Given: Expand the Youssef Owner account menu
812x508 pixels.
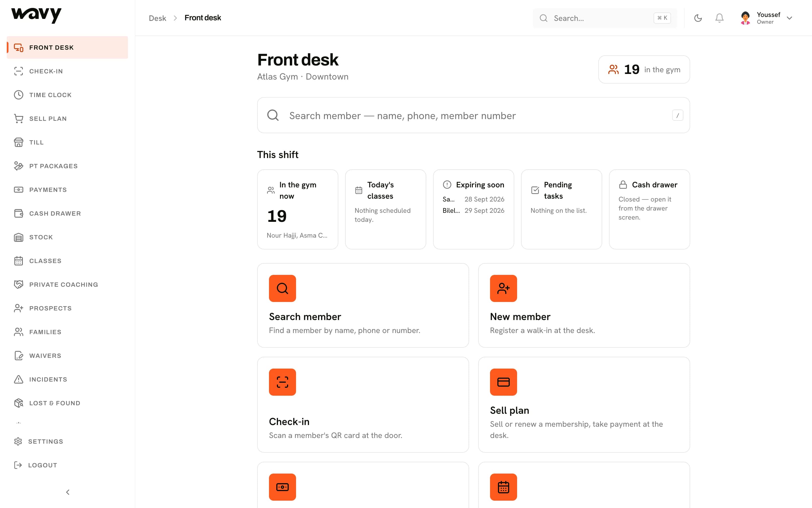Looking at the screenshot, I should pyautogui.click(x=766, y=18).
